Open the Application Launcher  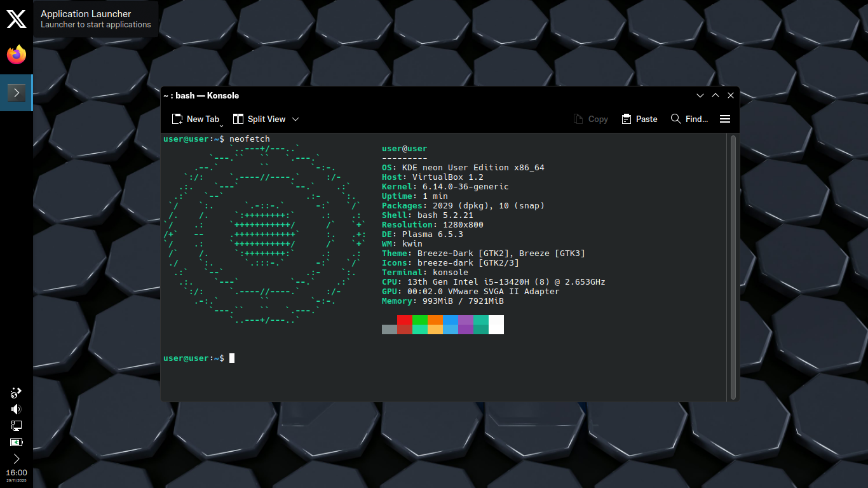pyautogui.click(x=17, y=19)
